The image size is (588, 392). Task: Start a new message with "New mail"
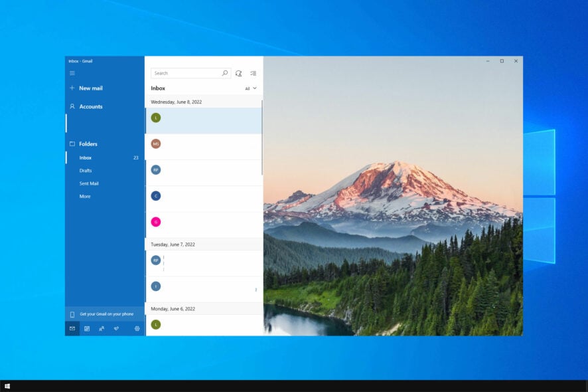click(88, 88)
